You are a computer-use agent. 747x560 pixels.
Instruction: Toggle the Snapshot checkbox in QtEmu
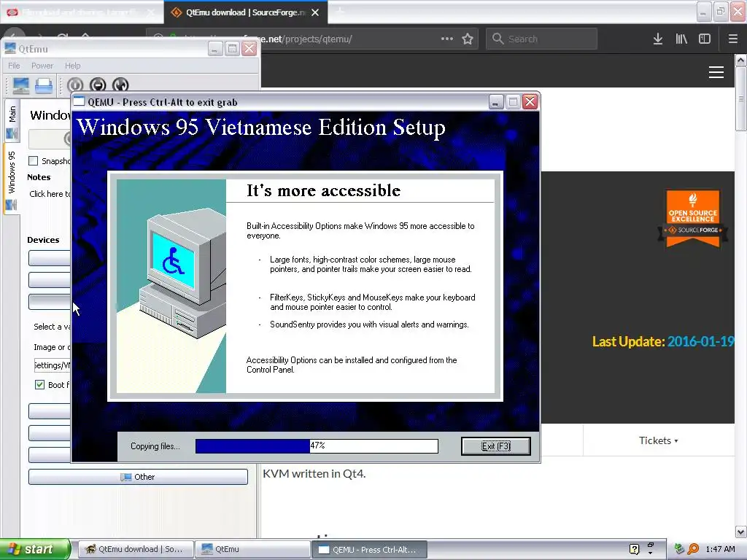33,161
